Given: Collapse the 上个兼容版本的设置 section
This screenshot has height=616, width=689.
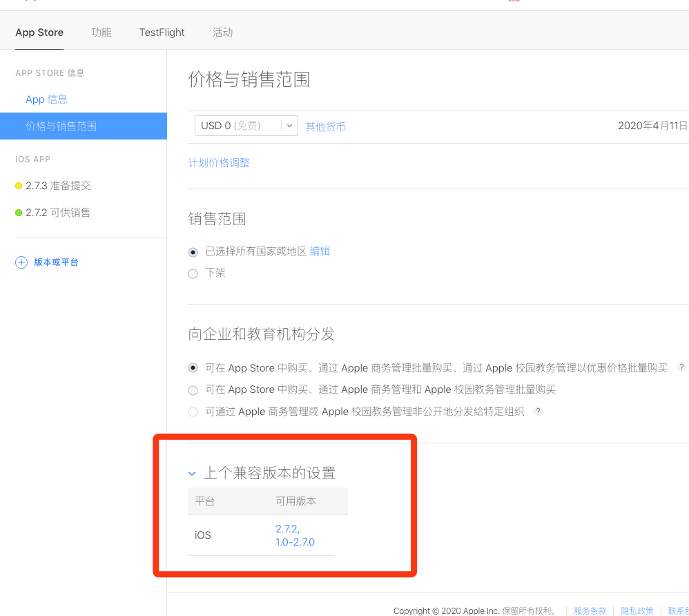Looking at the screenshot, I should (192, 474).
